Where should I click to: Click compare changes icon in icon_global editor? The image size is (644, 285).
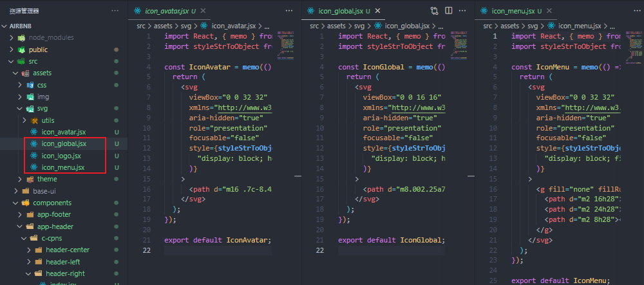point(434,11)
